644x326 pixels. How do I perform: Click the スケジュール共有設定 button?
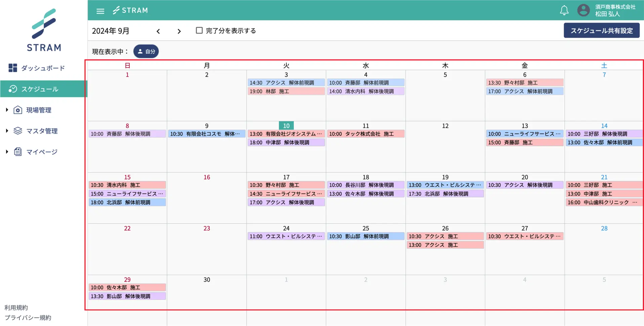pos(601,31)
